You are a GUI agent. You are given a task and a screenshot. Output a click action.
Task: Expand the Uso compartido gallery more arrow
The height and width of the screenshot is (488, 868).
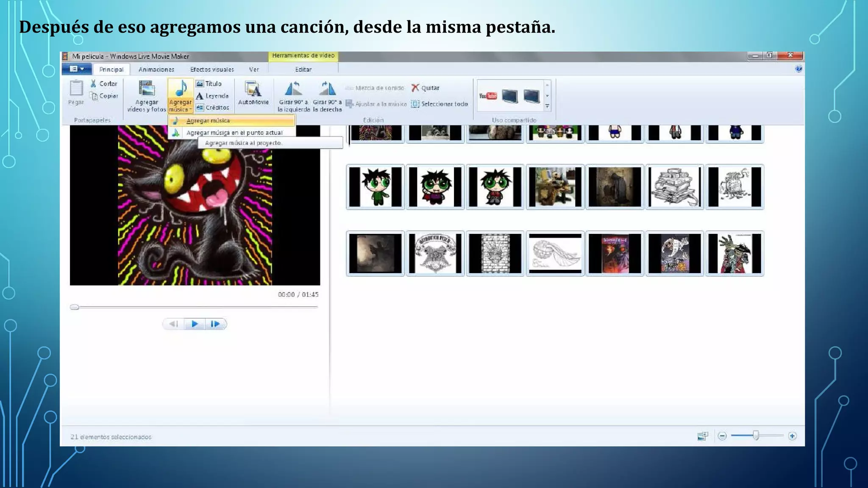coord(547,107)
